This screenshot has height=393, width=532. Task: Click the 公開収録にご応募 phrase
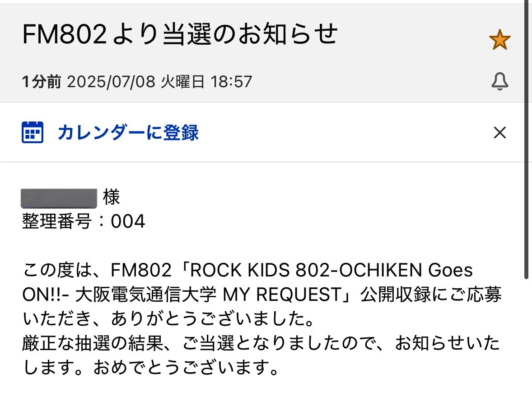tap(431, 294)
